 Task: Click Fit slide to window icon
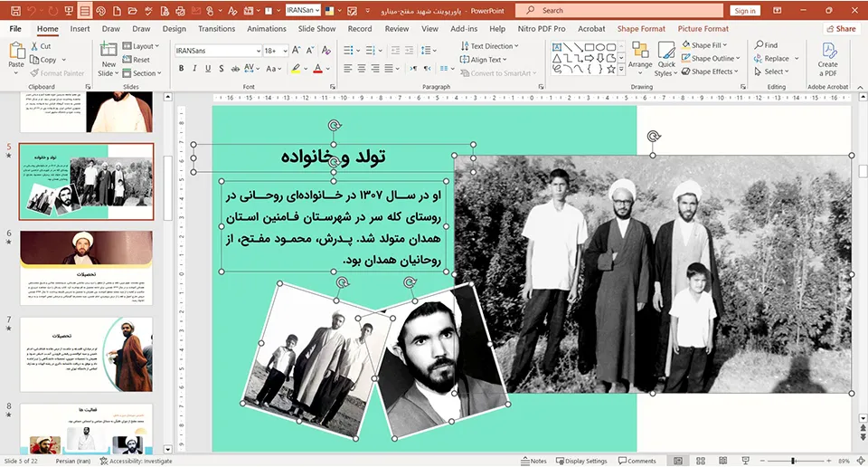[861, 461]
